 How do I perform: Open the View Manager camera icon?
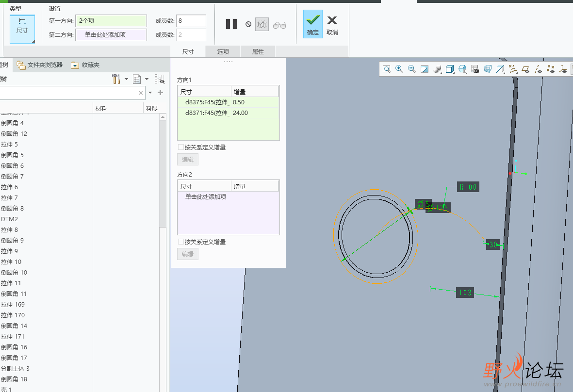[475, 69]
